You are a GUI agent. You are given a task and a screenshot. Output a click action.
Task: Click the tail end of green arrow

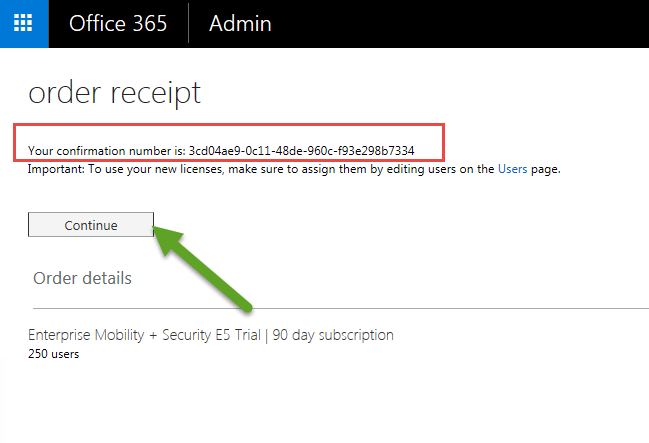[x=247, y=302]
